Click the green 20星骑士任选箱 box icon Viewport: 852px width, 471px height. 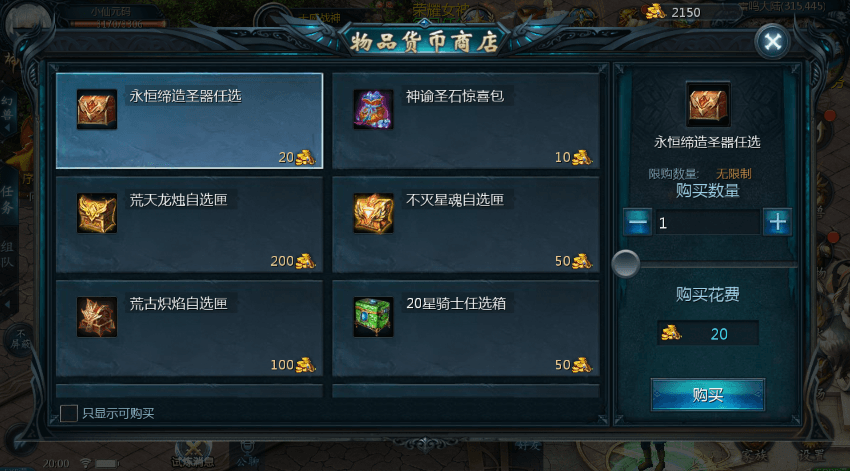tap(373, 317)
